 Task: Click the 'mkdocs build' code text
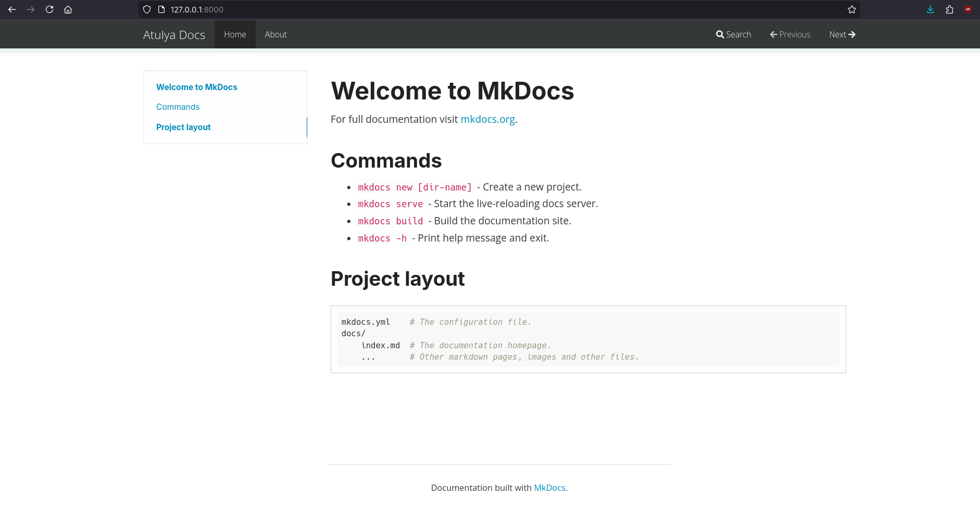[391, 221]
